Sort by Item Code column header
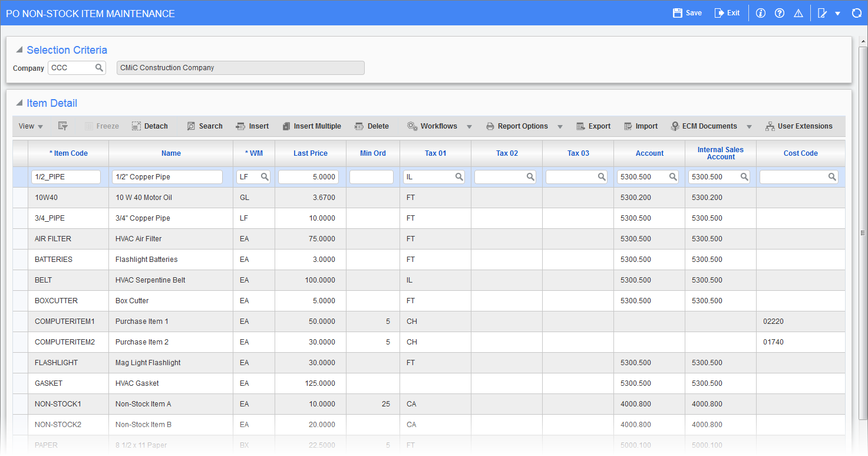Screen dimensions: 868x456 (x=68, y=153)
